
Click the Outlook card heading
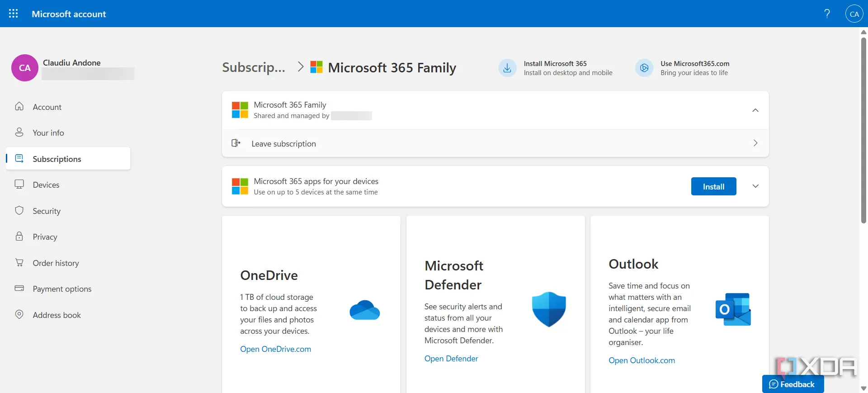[633, 264]
